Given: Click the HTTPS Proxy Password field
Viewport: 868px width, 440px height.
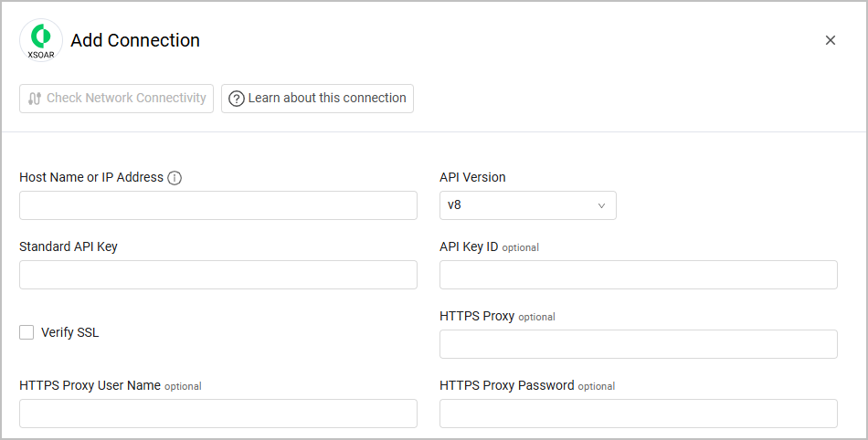Looking at the screenshot, I should coord(638,414).
